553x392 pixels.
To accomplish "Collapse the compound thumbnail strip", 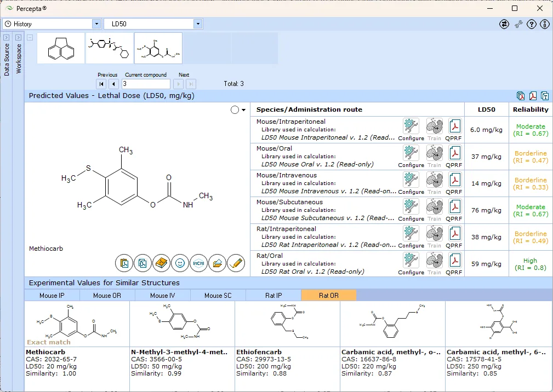I will click(30, 37).
